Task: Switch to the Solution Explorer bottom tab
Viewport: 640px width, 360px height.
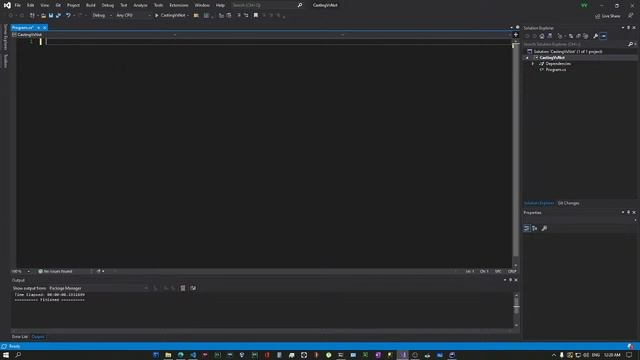Action: click(x=539, y=203)
